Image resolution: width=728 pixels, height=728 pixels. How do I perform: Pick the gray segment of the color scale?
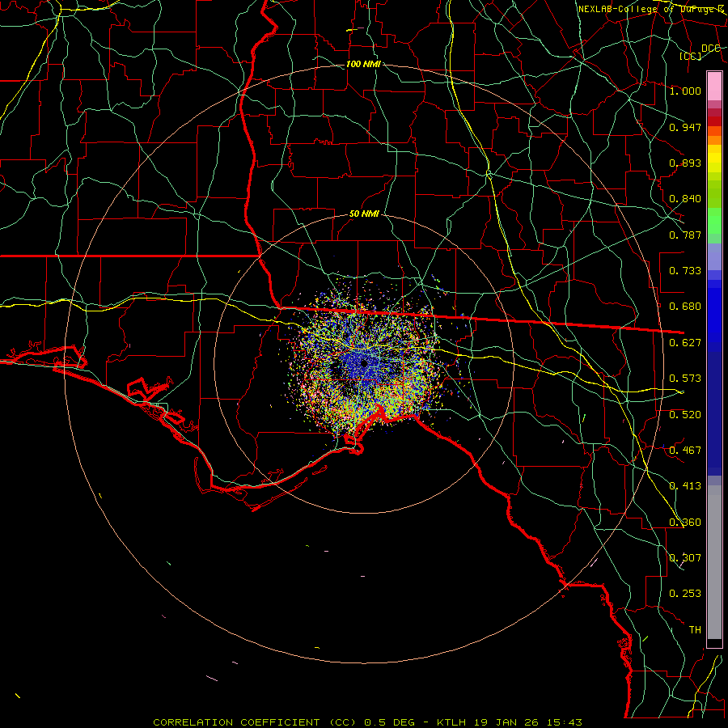(714, 562)
